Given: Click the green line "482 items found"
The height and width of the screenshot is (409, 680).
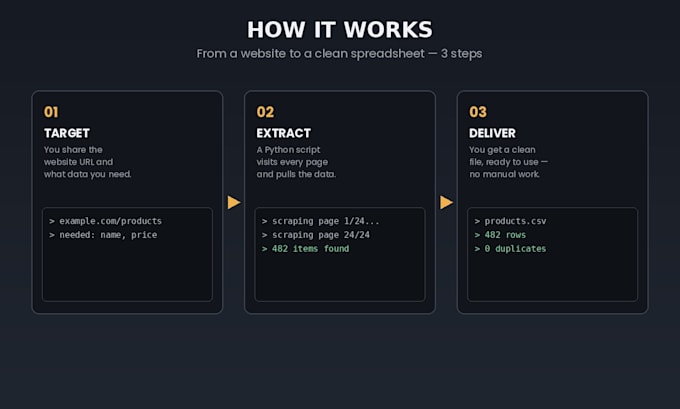Looking at the screenshot, I should (x=305, y=249).
